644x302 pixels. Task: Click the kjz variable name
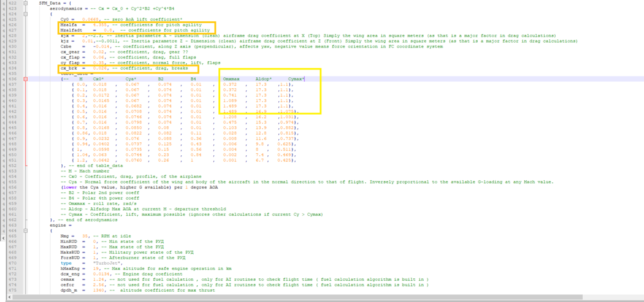(x=64, y=41)
